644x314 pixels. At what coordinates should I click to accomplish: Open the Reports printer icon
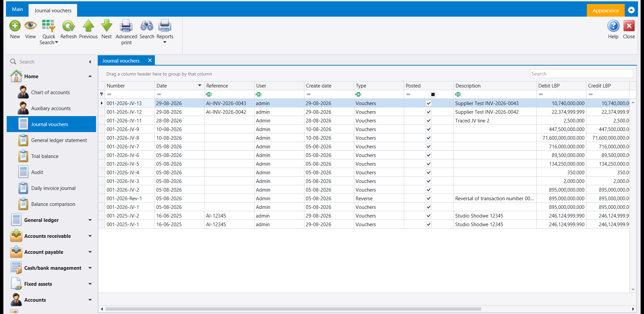click(x=165, y=26)
